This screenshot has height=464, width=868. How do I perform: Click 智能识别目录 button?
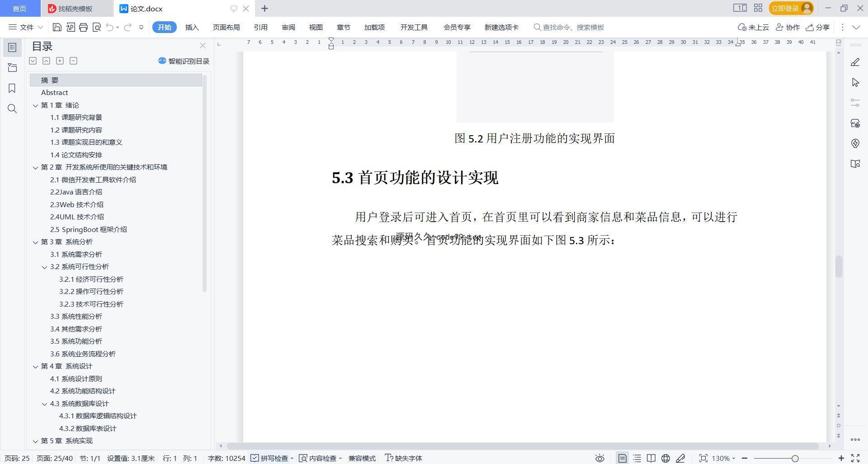[184, 61]
